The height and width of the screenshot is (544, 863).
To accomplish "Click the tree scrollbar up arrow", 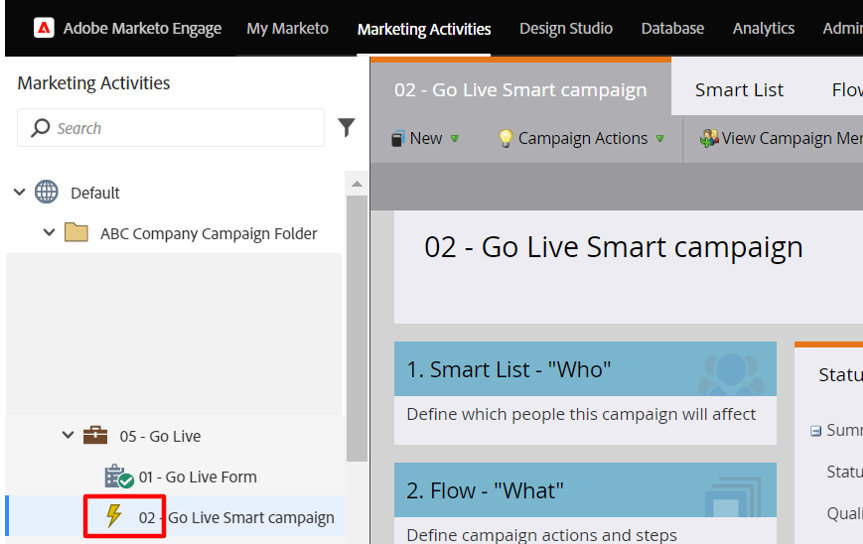I will [357, 184].
